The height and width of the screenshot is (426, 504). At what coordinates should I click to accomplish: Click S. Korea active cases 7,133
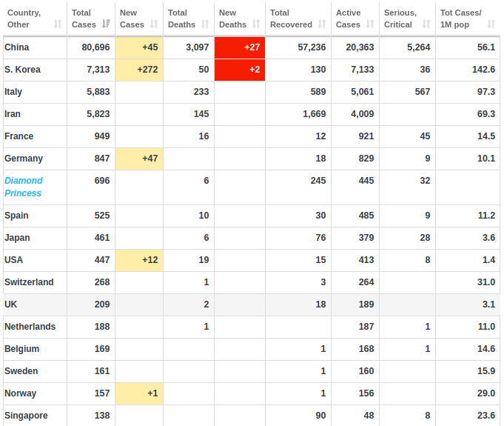363,70
